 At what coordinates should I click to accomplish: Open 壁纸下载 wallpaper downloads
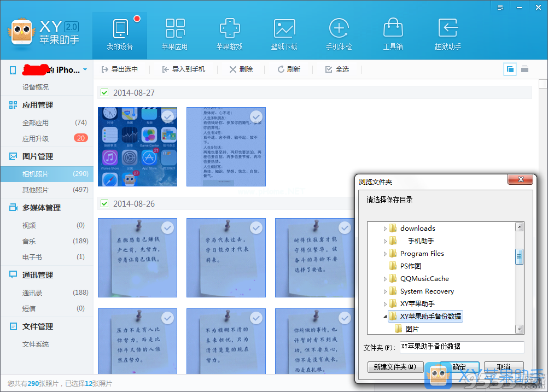tap(284, 33)
